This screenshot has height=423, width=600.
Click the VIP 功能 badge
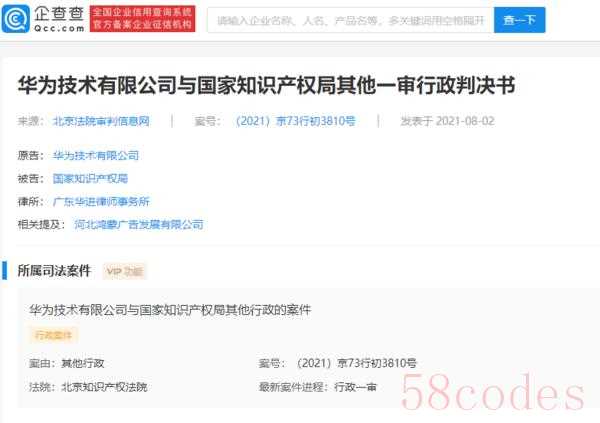pyautogui.click(x=124, y=271)
